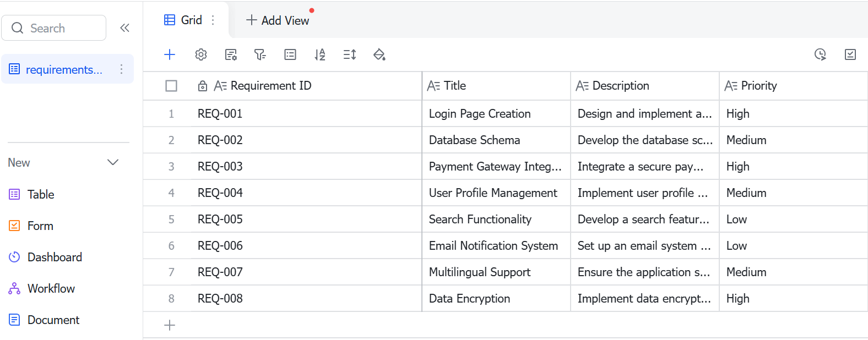Open the history clock icon
This screenshot has height=340, width=868.
pos(820,54)
